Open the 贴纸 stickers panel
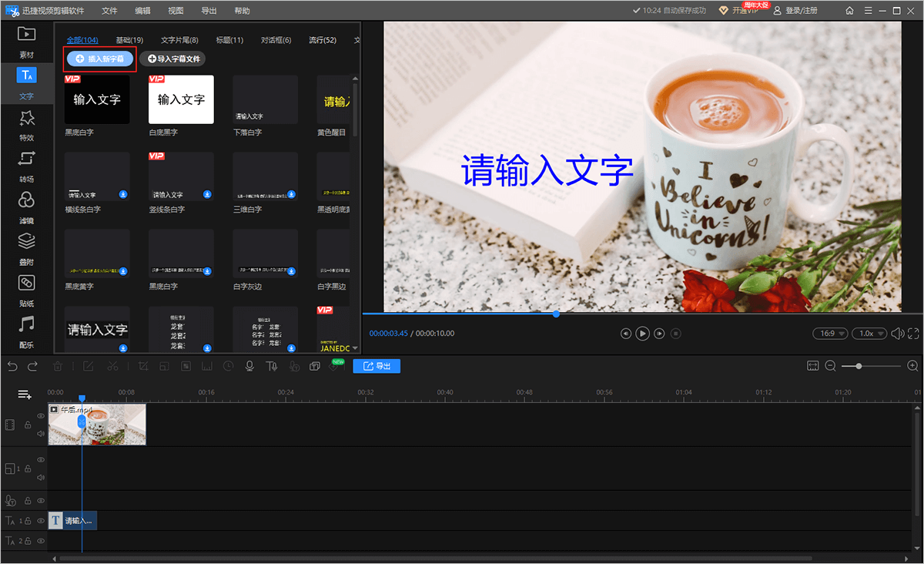Screen dimensions: 924x564 pos(26,290)
